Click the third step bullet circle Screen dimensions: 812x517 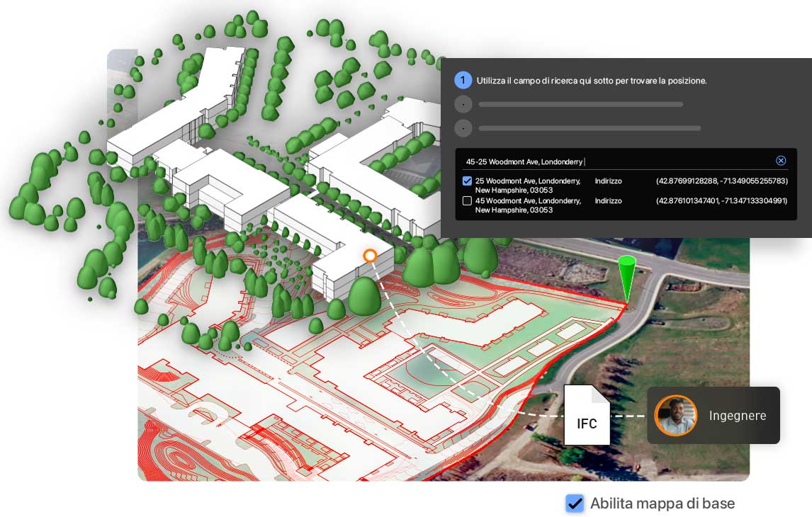[463, 127]
